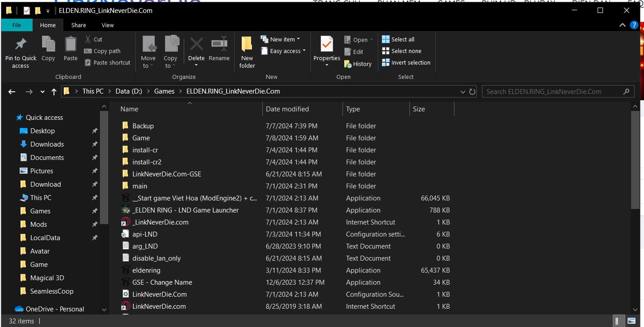Open Explorer Help question mark
Screen dimensions: 644x327
pos(634,25)
